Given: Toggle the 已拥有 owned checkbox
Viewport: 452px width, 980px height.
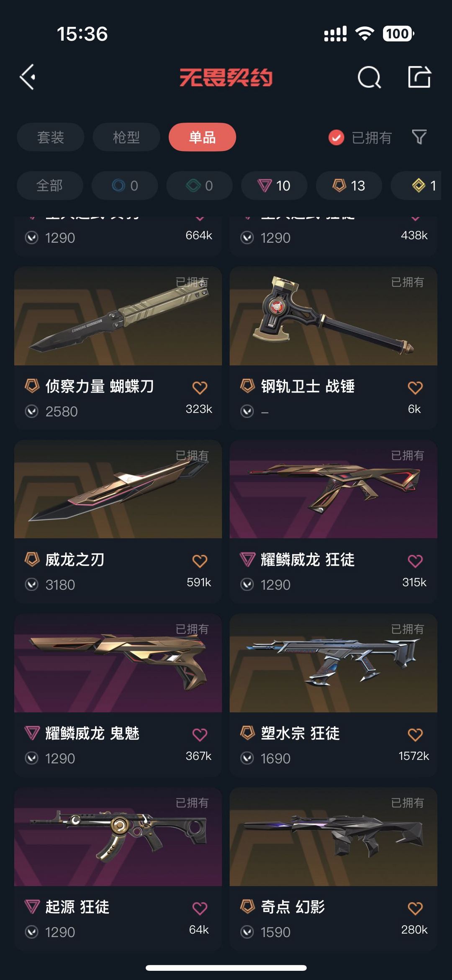Looking at the screenshot, I should click(336, 137).
